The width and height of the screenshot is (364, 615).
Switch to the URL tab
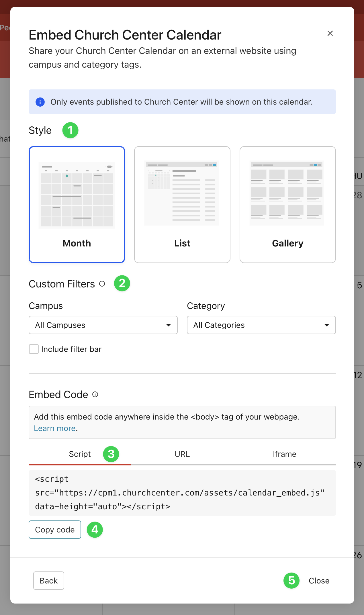coord(182,454)
